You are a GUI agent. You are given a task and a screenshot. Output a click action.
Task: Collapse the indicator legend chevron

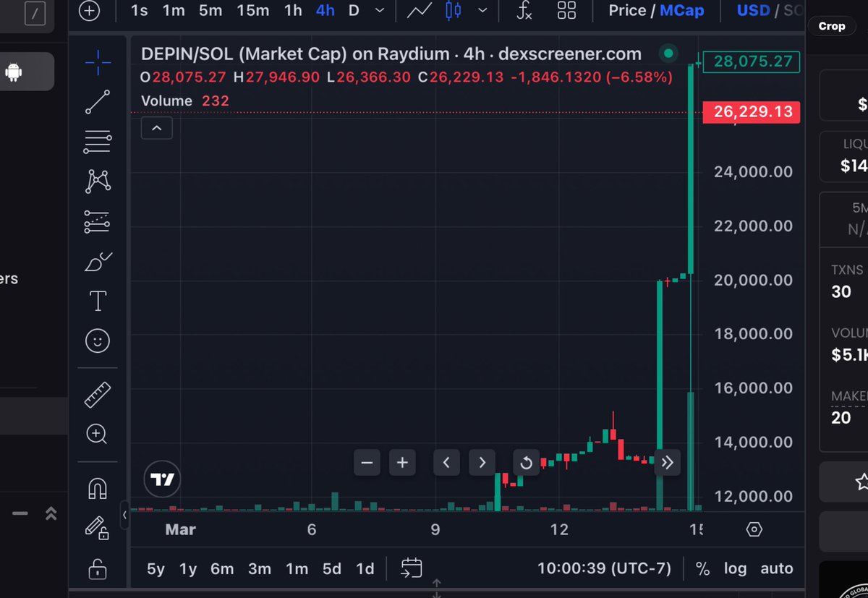(x=156, y=129)
